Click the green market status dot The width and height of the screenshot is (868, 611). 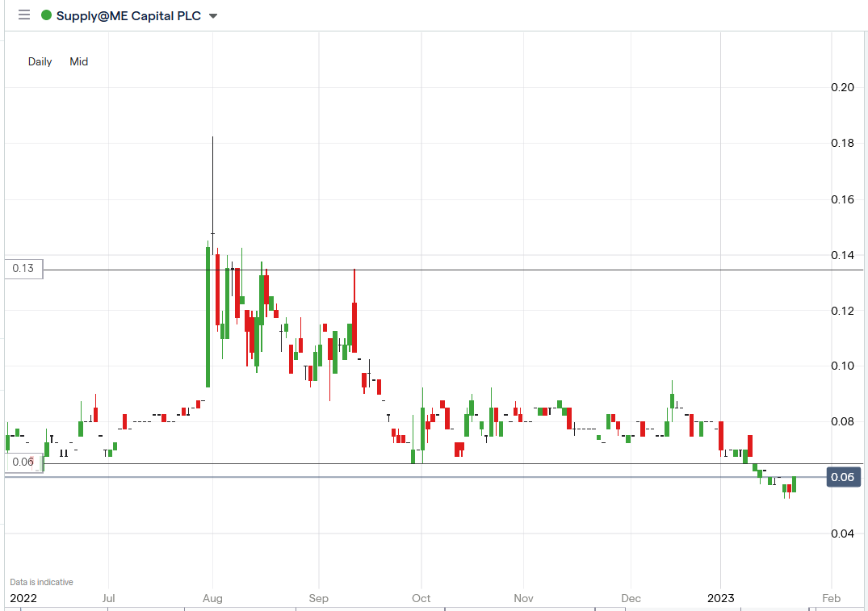(47, 15)
